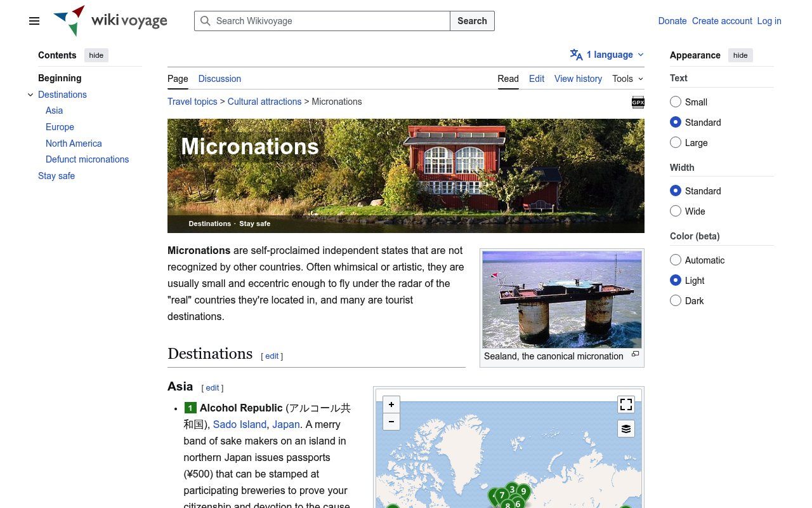
Task: Select Automatic color mode
Action: click(676, 260)
